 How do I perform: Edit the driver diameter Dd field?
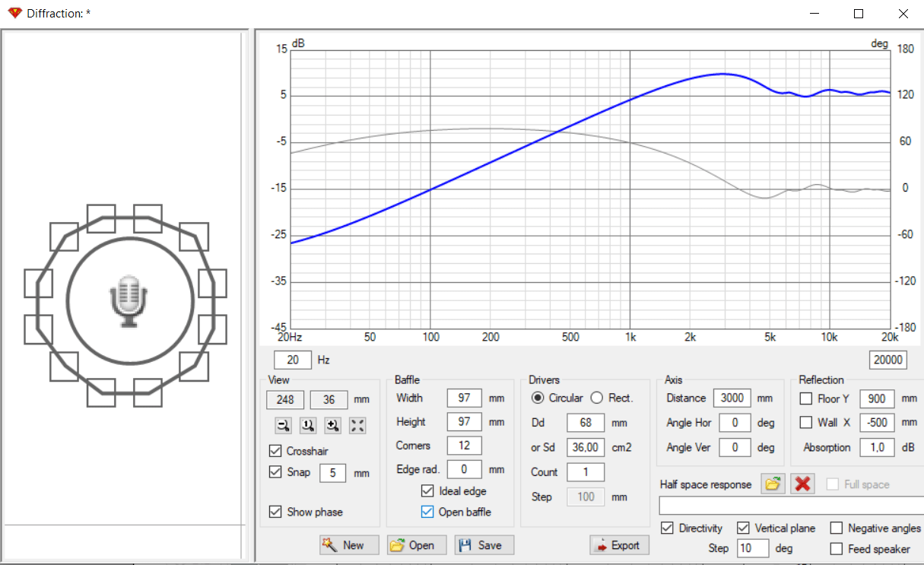[586, 423]
